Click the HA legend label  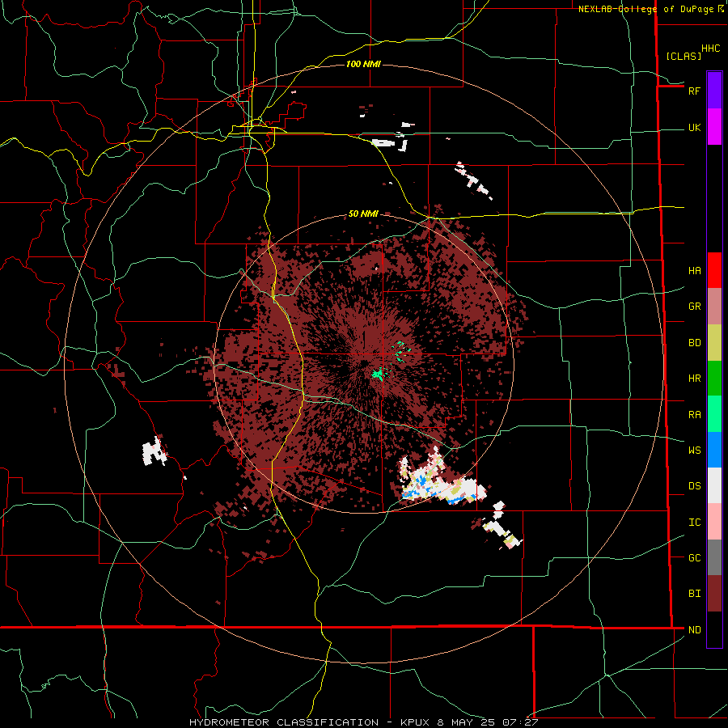click(694, 271)
